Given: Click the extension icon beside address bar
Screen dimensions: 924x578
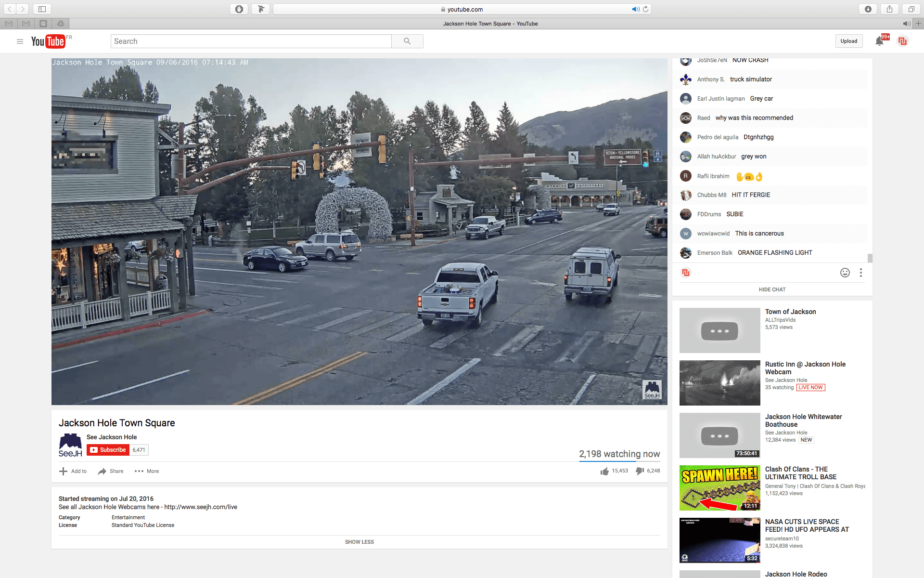Looking at the screenshot, I should click(260, 9).
